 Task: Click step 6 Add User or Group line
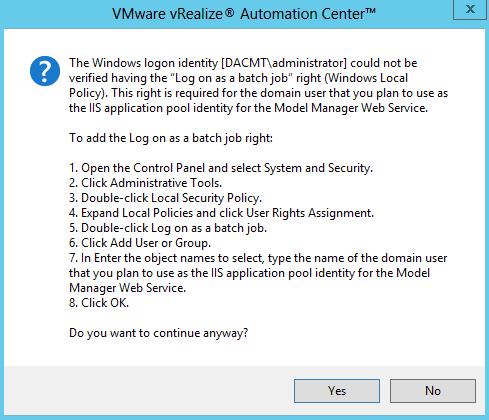140,243
